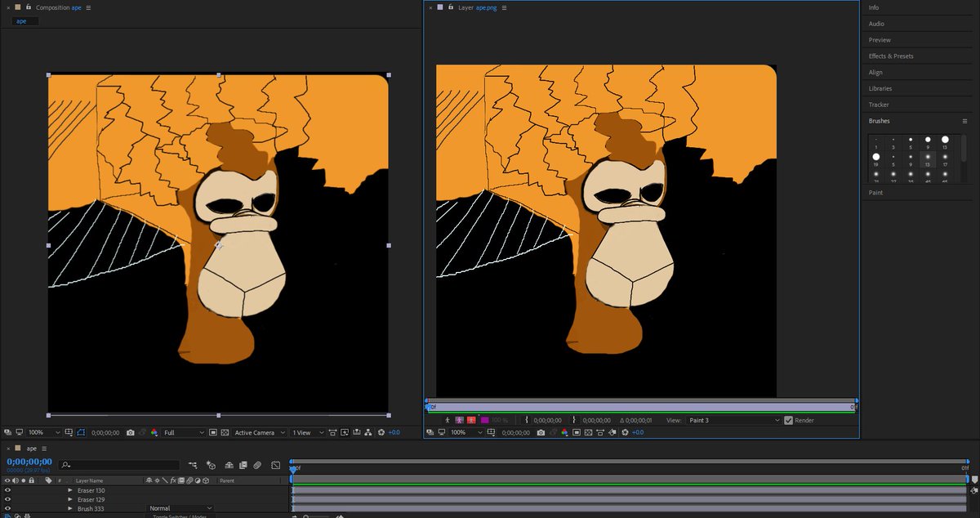The image size is (980, 518).
Task: Open grid and guide options in Composition viewer
Action: [69, 432]
